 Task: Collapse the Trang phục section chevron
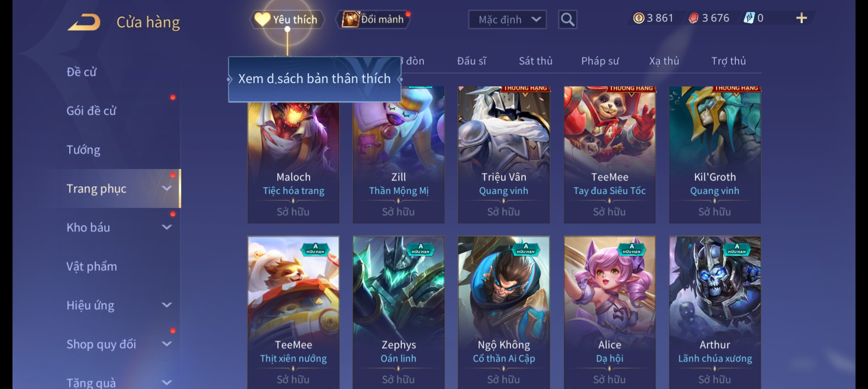click(167, 188)
